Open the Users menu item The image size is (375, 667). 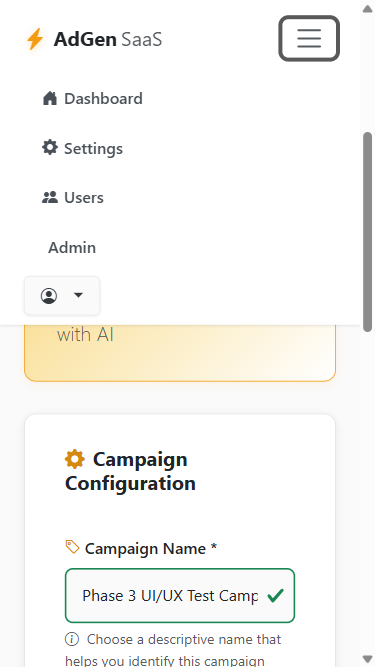pyautogui.click(x=73, y=198)
